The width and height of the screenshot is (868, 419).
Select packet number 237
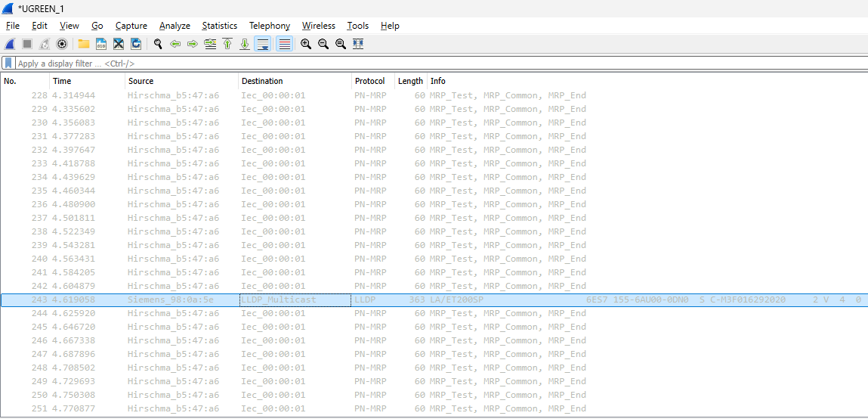tap(434, 218)
